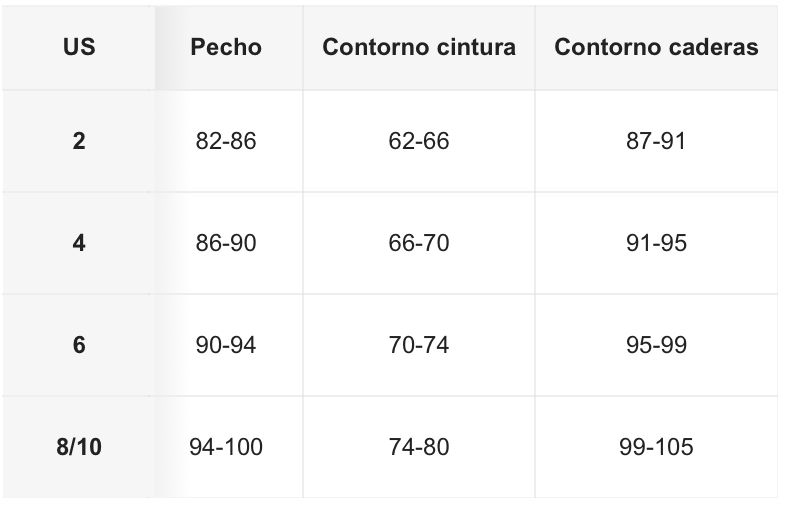Click the 70-74 cintura cell
The width and height of the screenshot is (804, 505).
pyautogui.click(x=419, y=345)
